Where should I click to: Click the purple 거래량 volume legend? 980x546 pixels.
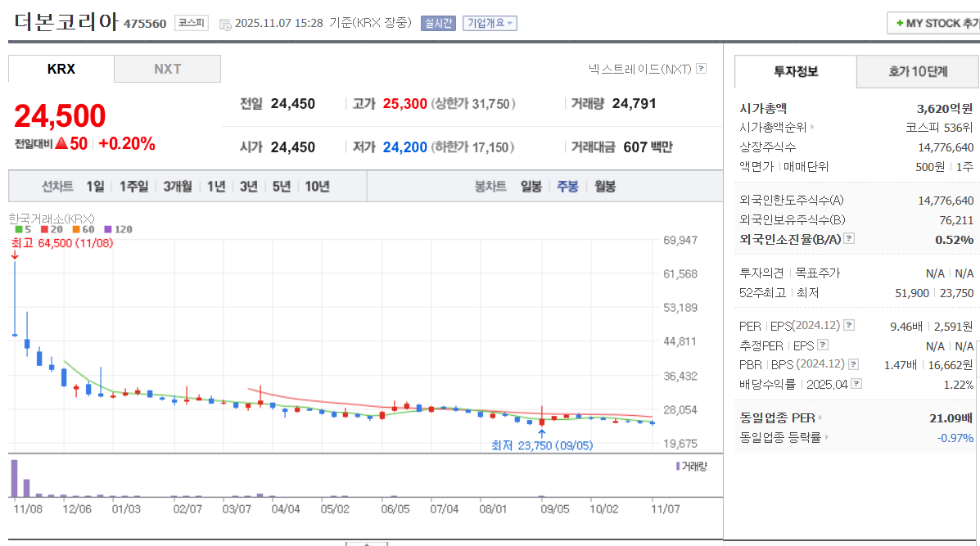coord(691,466)
